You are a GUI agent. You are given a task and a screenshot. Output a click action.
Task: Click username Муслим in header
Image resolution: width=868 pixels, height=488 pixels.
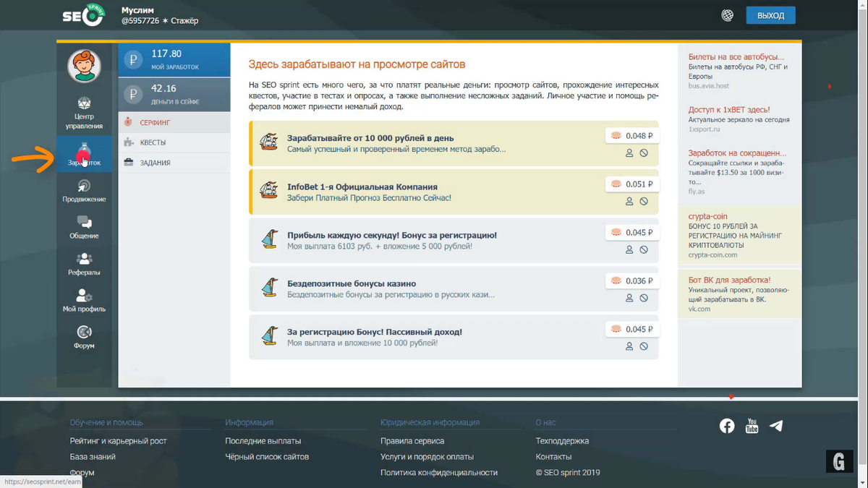tap(138, 10)
